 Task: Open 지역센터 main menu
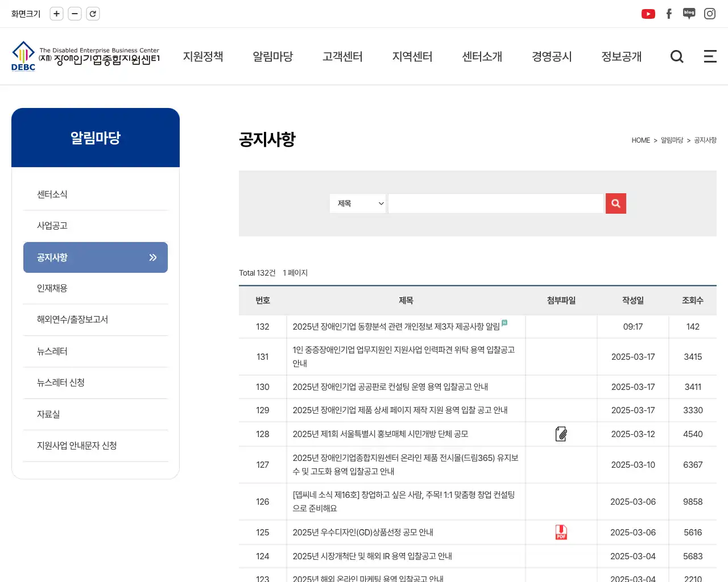[412, 56]
